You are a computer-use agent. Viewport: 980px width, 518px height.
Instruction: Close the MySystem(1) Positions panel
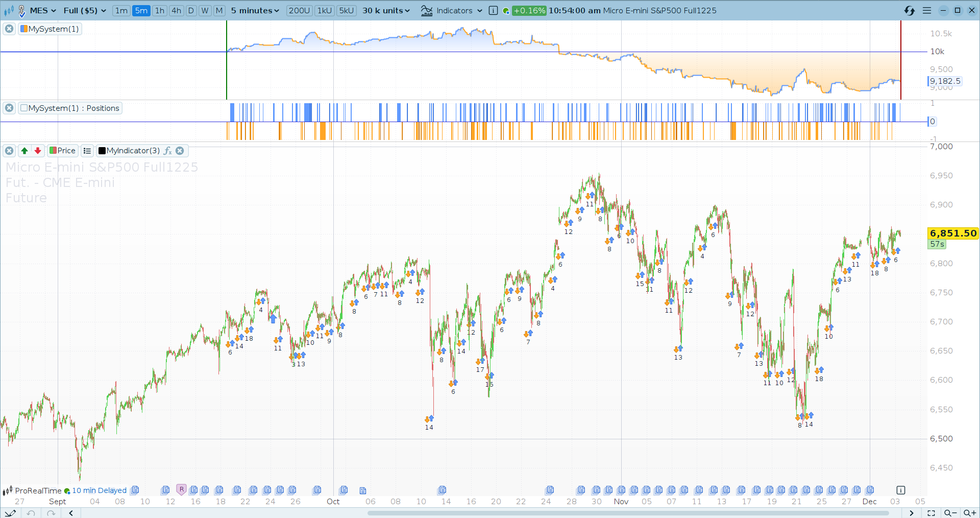9,108
